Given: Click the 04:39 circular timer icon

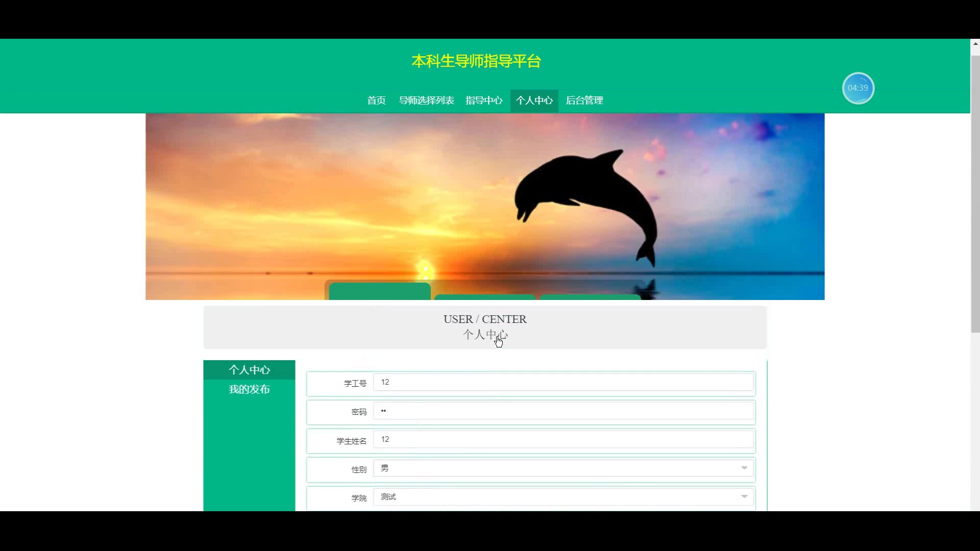Looking at the screenshot, I should click(x=857, y=88).
